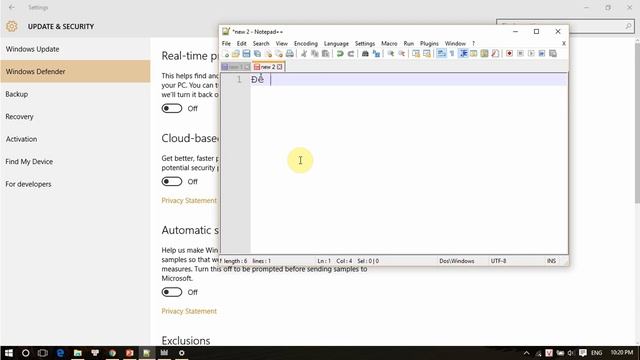Start macro recording with red dot
The width and height of the screenshot is (640, 360).
tap(509, 53)
